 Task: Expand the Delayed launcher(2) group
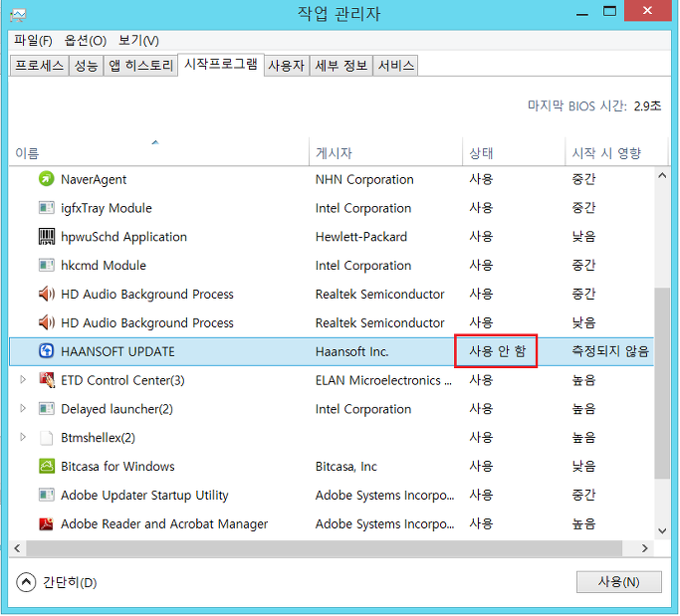[x=23, y=408]
